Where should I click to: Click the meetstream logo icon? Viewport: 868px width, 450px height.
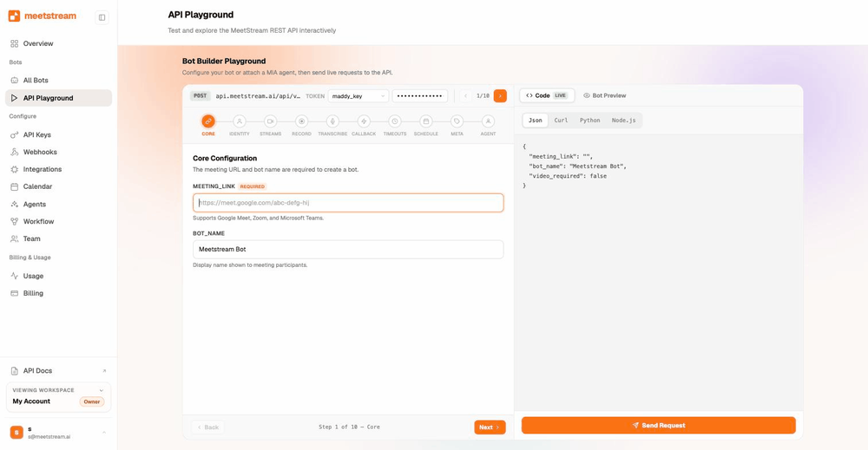(15, 16)
